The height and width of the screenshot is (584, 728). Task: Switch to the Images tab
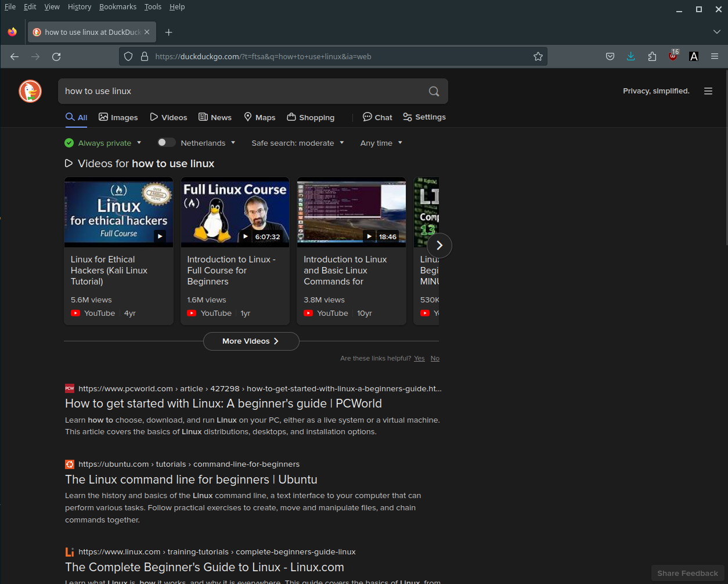click(118, 117)
